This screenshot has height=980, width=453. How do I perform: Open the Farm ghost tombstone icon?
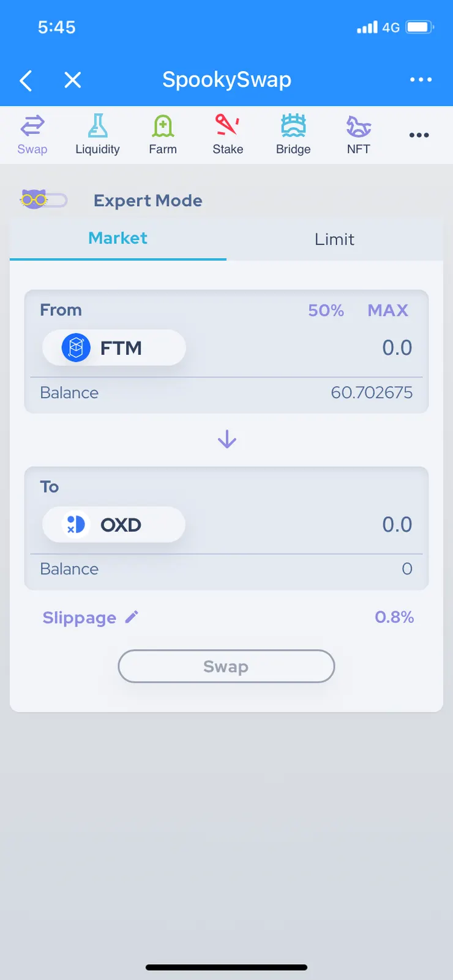[x=163, y=127]
